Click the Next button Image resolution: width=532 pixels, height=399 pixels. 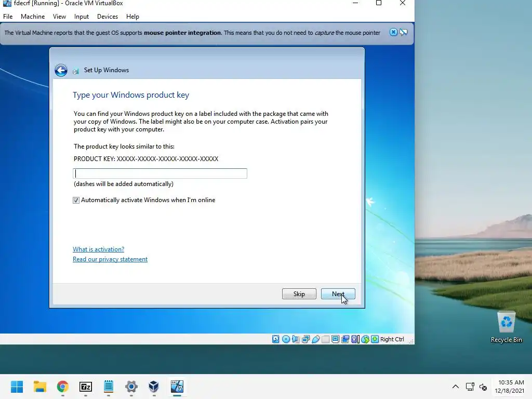click(338, 294)
